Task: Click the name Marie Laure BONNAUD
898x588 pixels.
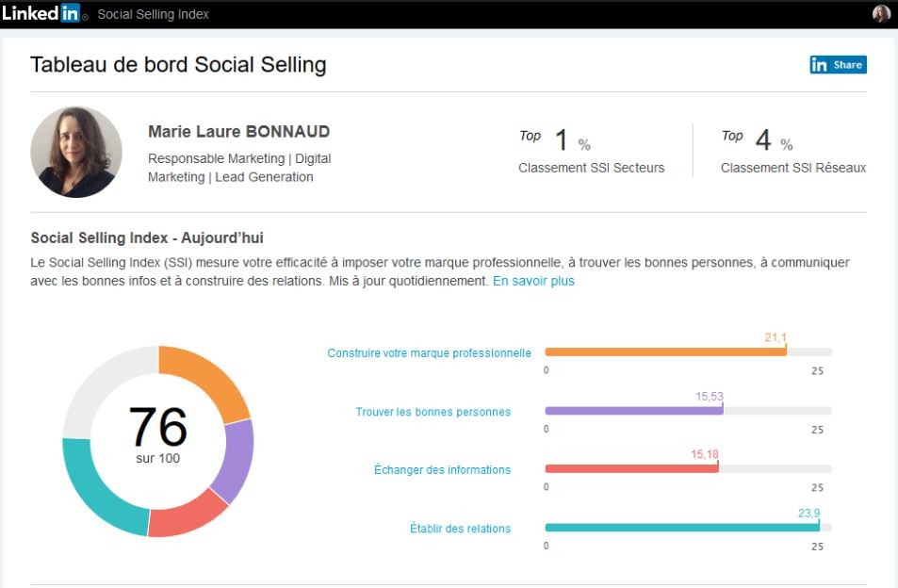Action: click(x=238, y=132)
